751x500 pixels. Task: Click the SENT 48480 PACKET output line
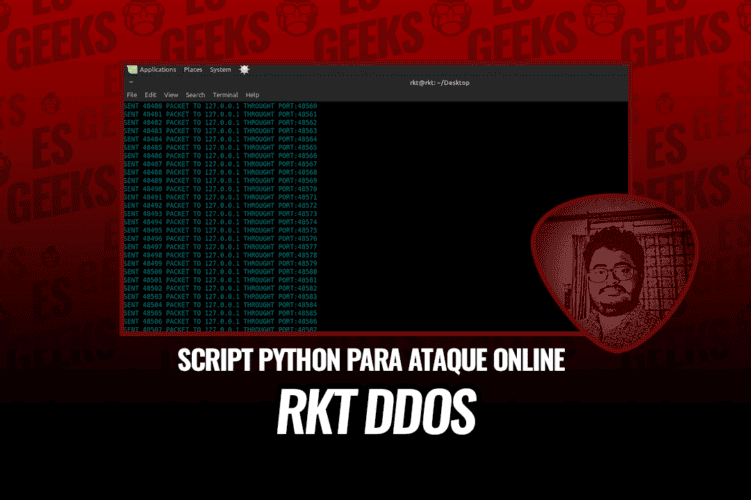pyautogui.click(x=220, y=106)
